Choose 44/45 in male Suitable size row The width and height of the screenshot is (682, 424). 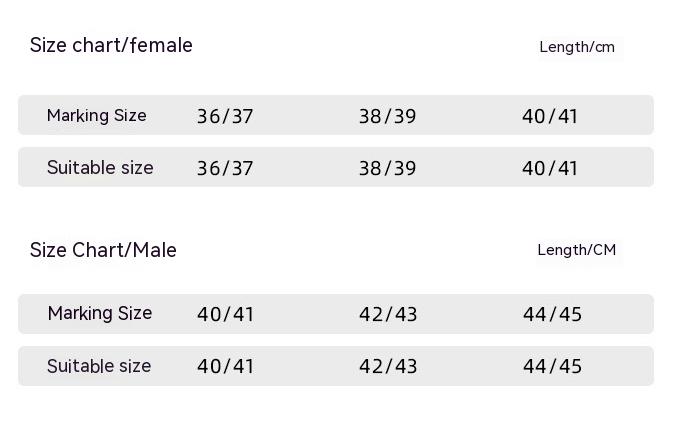pos(552,366)
